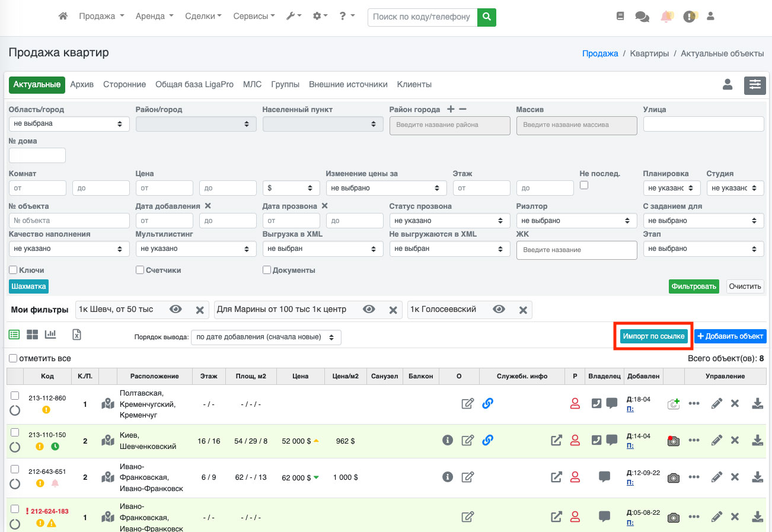This screenshot has height=532, width=772.
Task: Open the 'Аренда' menu
Action: [x=154, y=17]
